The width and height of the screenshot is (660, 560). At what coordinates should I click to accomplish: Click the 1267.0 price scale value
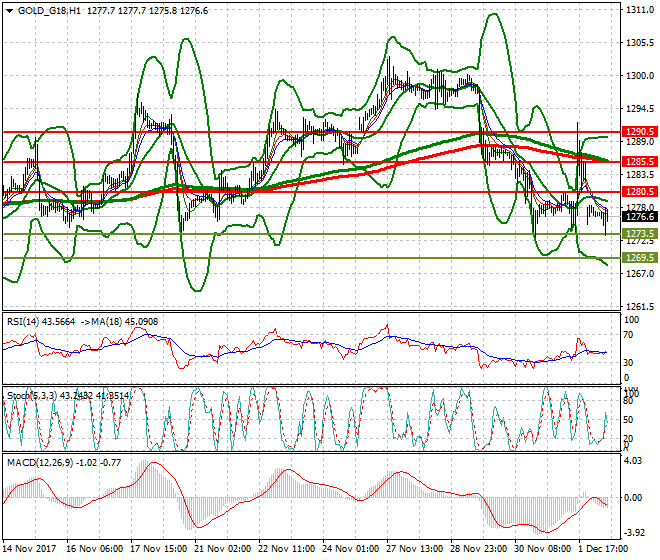640,274
